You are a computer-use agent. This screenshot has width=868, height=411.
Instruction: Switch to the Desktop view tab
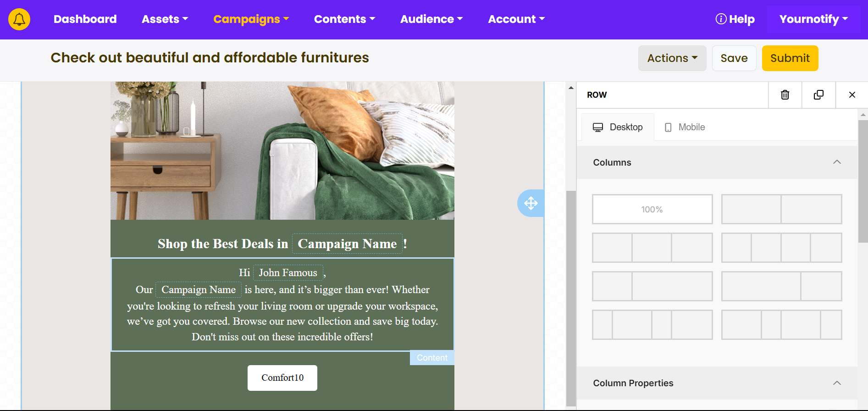[618, 127]
